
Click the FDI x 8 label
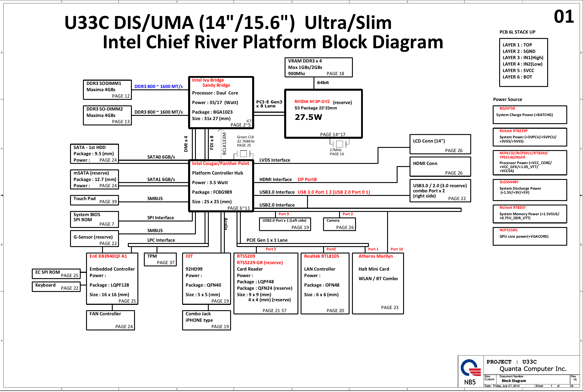212,143
